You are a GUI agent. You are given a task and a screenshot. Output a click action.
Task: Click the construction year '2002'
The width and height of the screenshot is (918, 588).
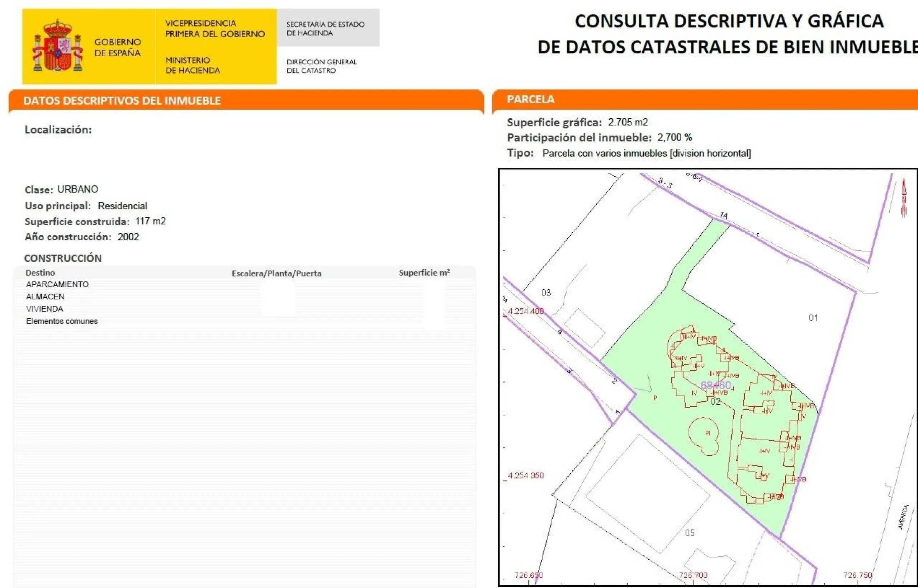[128, 237]
